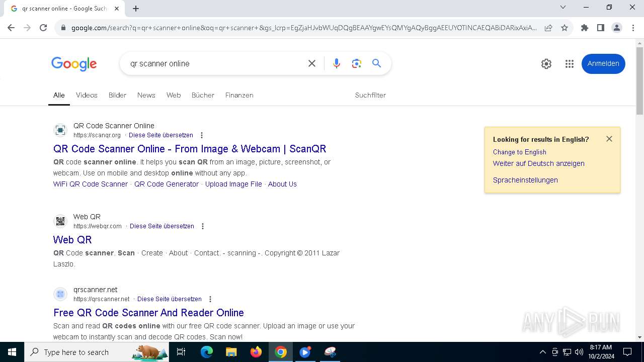This screenshot has height=362, width=644.
Task: Show hidden system tray icons
Action: (542, 352)
